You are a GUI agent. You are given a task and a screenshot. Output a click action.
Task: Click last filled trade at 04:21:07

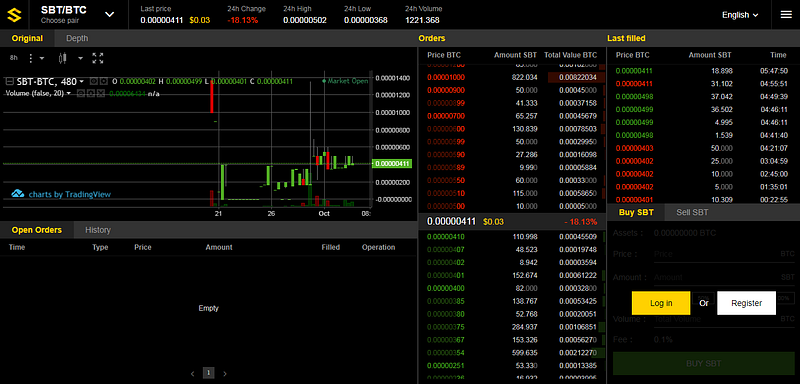[x=703, y=148]
